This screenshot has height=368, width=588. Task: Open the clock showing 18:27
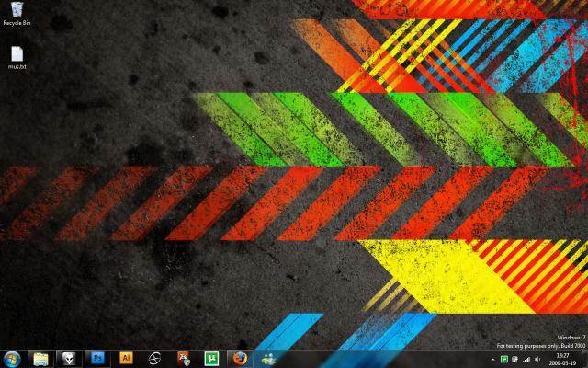(562, 360)
